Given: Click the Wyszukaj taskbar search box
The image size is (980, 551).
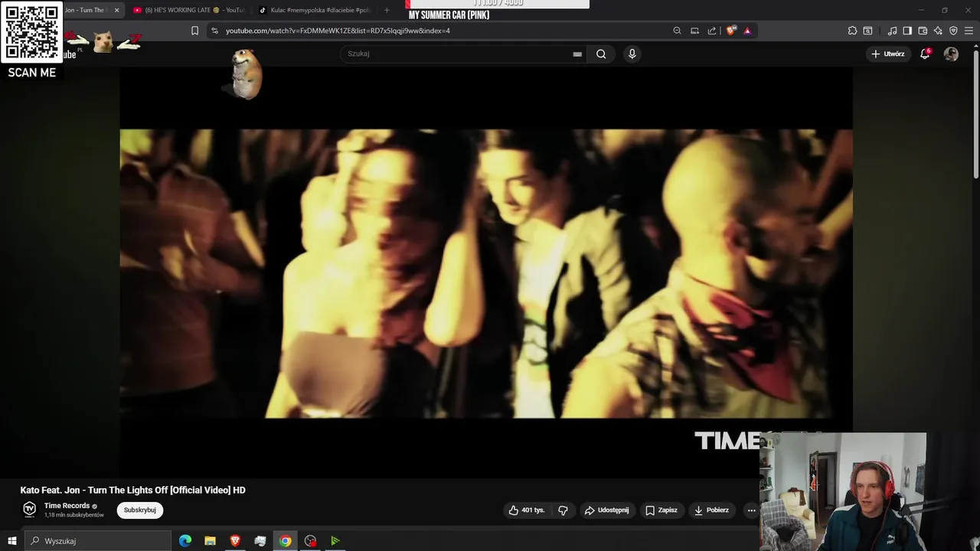Looking at the screenshot, I should click(x=98, y=541).
